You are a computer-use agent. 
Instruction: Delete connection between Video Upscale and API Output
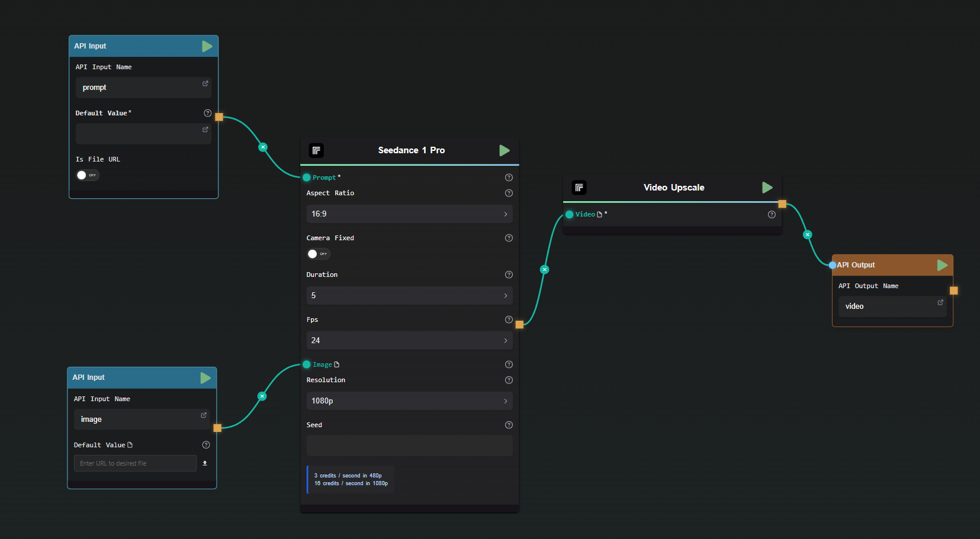point(807,234)
